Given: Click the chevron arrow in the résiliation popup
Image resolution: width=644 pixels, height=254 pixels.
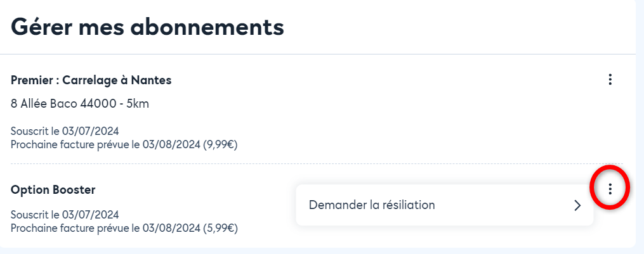Looking at the screenshot, I should [x=577, y=205].
